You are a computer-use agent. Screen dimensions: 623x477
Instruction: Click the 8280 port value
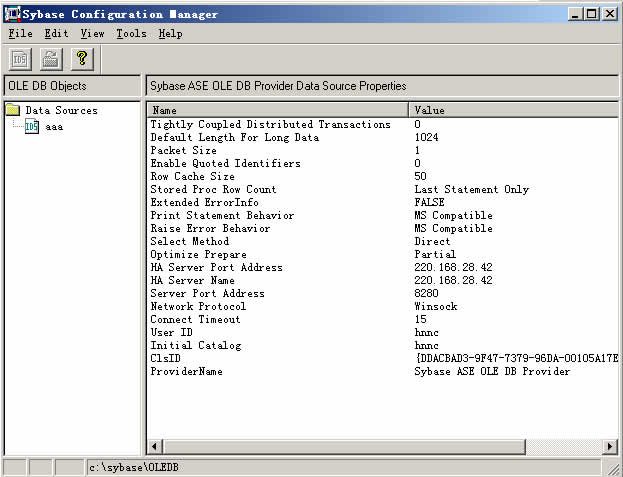426,294
